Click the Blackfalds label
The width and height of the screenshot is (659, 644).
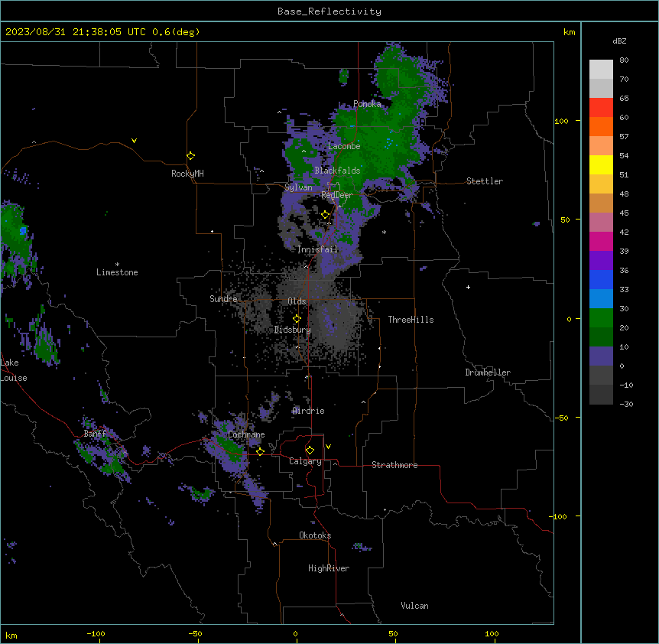(x=337, y=171)
